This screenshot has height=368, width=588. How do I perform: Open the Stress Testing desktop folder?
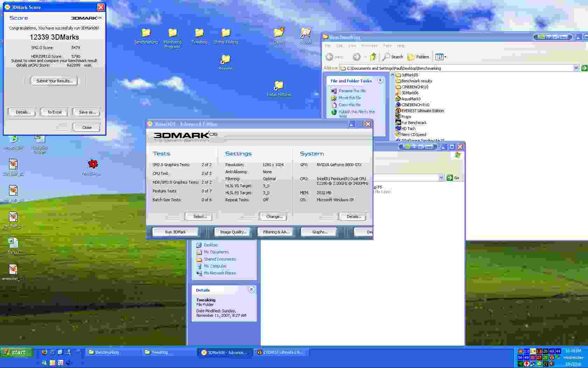(226, 36)
